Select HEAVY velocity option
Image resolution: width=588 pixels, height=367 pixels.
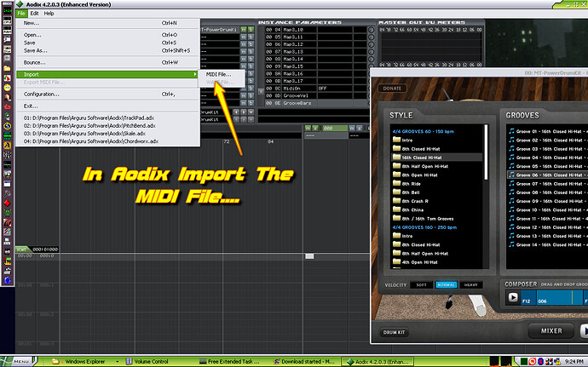click(470, 284)
